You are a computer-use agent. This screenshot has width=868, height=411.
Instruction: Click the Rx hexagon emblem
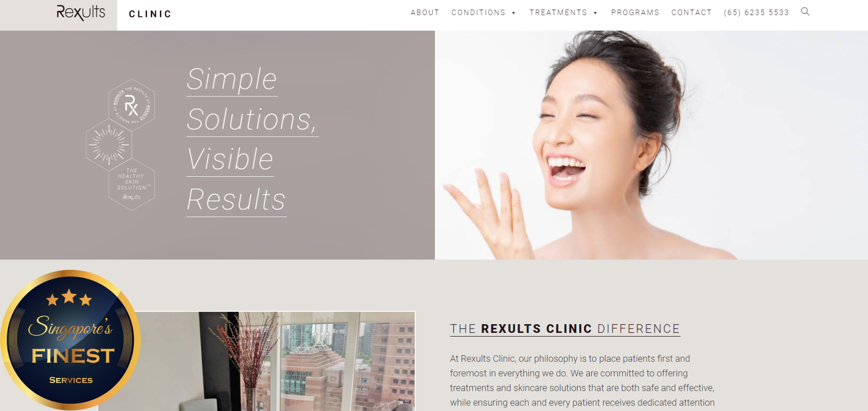[132, 105]
